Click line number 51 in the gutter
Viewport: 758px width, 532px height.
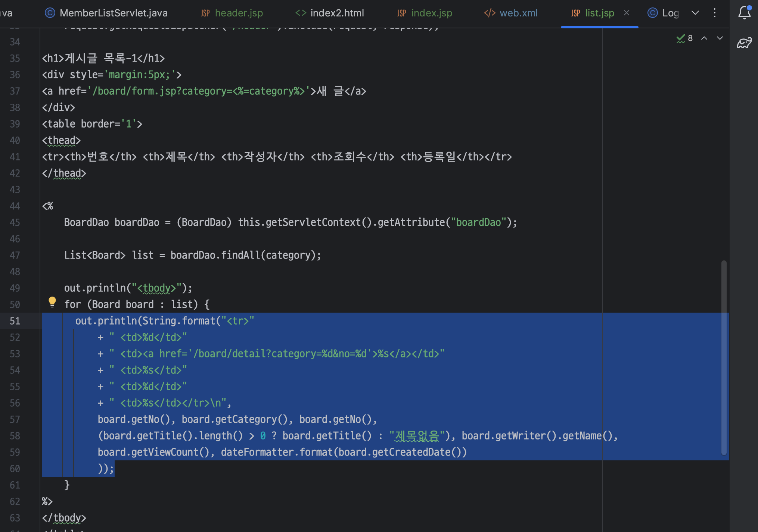(15, 321)
